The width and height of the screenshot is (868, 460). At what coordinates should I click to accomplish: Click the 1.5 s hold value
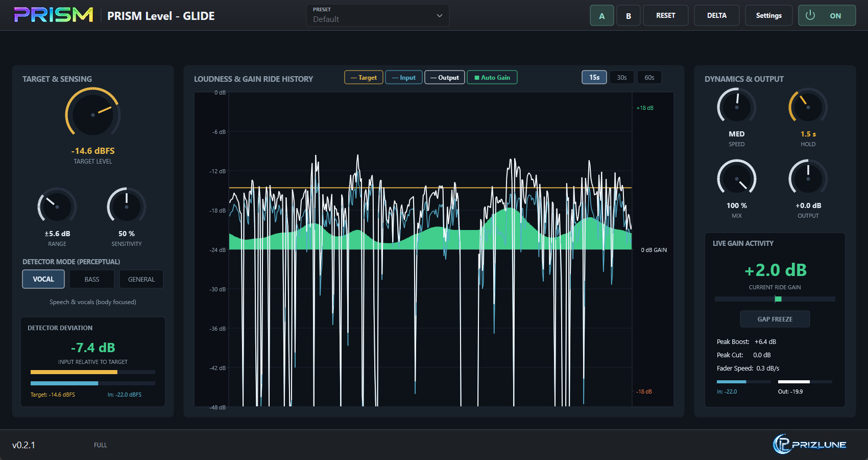pos(808,134)
